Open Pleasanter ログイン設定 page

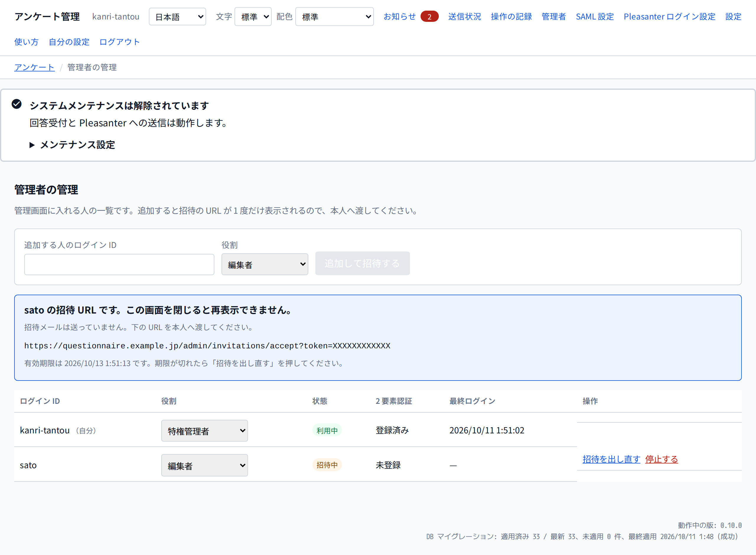point(670,17)
